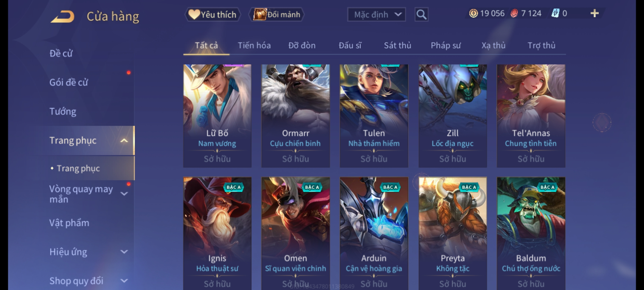Go to the Tướng sidebar menu

[63, 111]
